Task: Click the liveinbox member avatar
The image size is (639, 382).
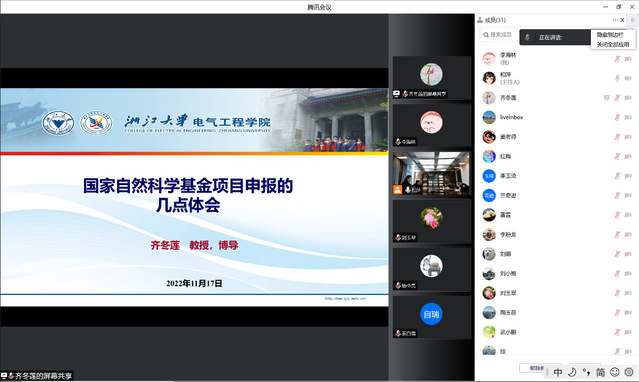Action: pos(489,117)
